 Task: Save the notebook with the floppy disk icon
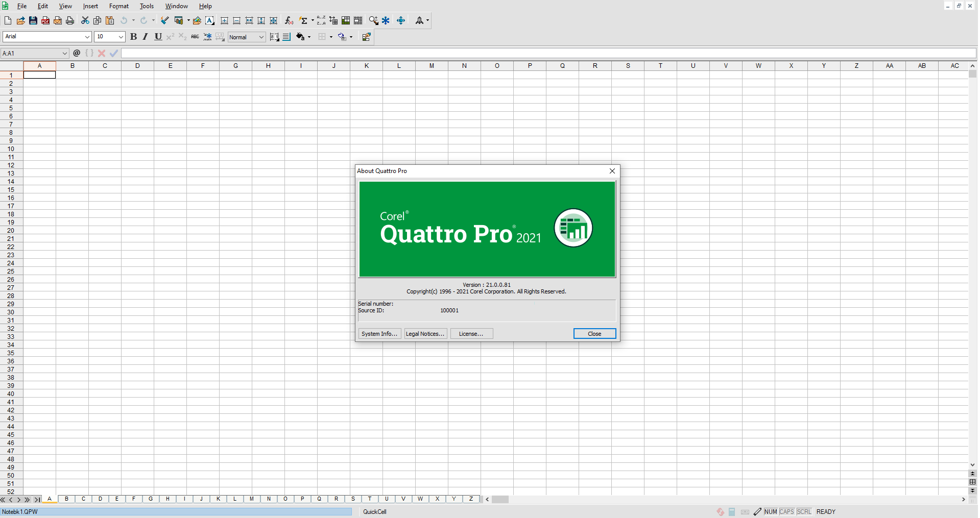tap(33, 20)
